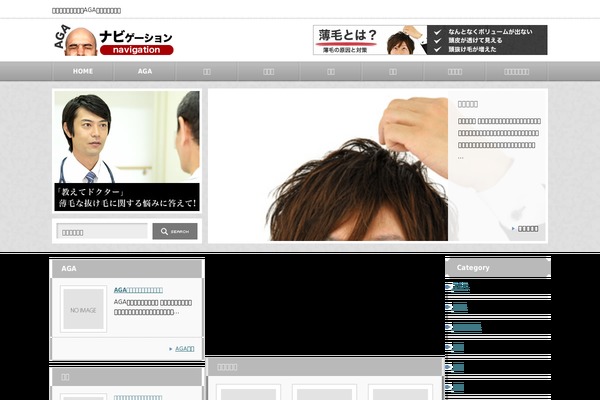Screen dimensions: 600x400
Task: Open the 薄毛とは? header banner
Action: click(430, 40)
